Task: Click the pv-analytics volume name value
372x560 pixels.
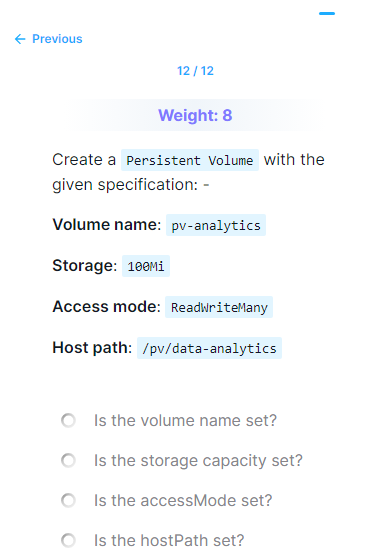Action: 216,225
